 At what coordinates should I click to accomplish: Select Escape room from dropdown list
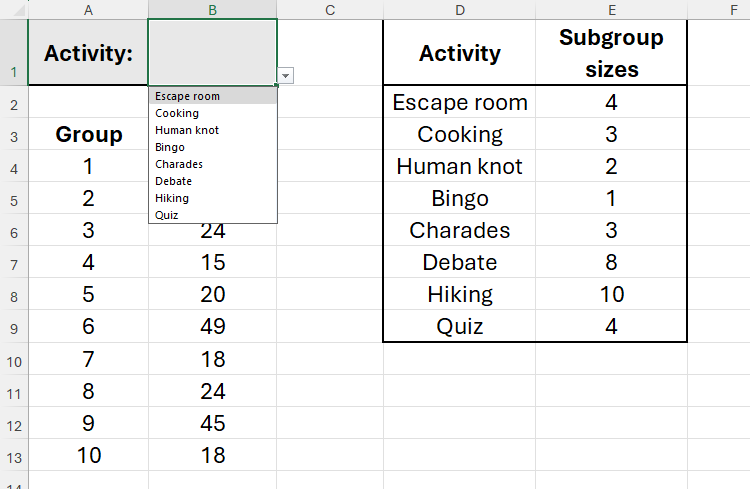[188, 96]
